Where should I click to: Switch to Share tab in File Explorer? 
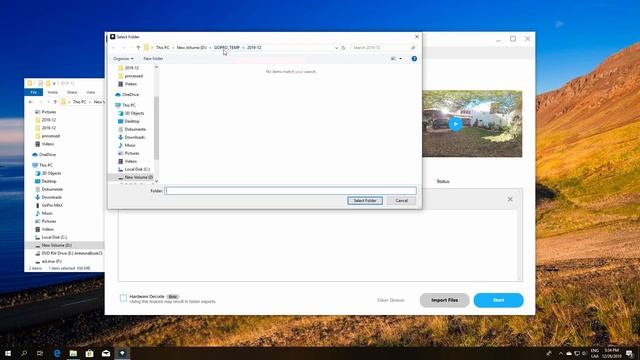[72, 92]
